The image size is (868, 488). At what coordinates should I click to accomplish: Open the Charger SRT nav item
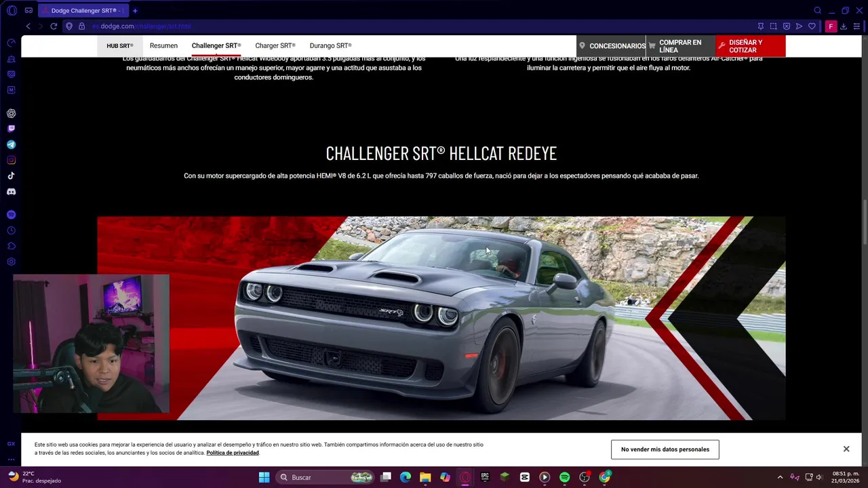point(275,46)
